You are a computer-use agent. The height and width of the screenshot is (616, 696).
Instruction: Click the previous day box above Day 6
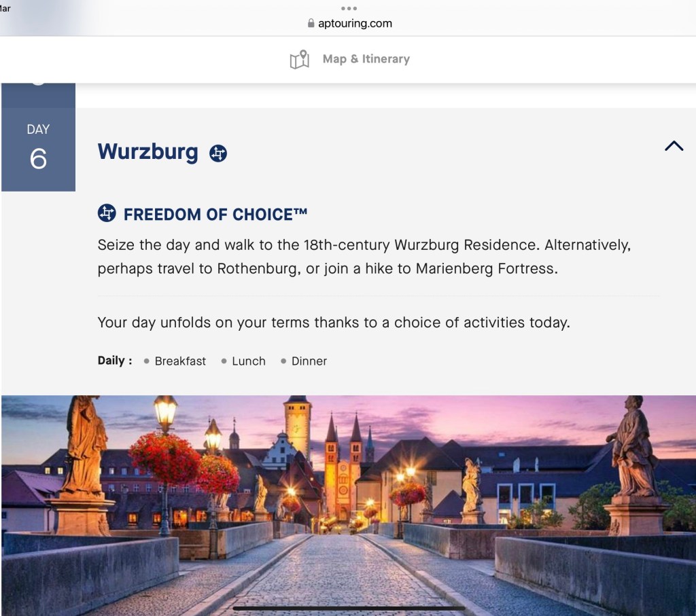pyautogui.click(x=38, y=95)
